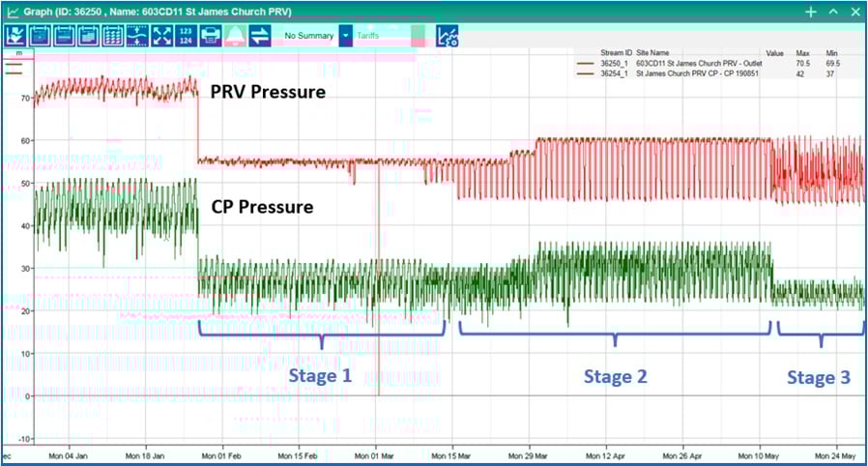This screenshot has width=868, height=466.
Task: Click the alarm bell icon
Action: pos(235,36)
